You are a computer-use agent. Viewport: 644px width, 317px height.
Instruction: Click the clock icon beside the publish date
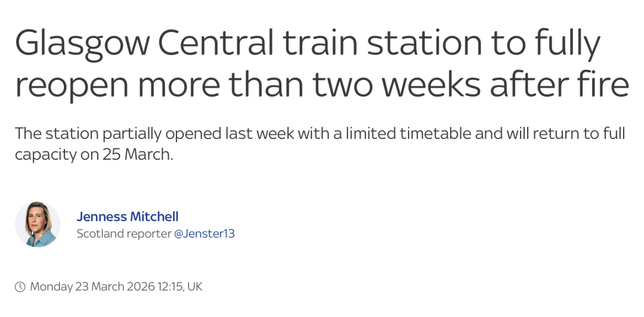point(20,287)
